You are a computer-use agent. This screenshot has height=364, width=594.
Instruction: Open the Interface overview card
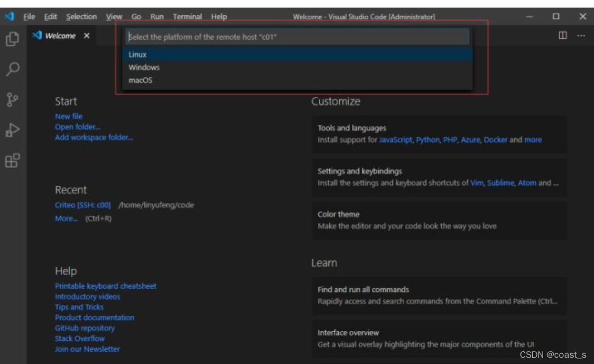pyautogui.click(x=439, y=338)
